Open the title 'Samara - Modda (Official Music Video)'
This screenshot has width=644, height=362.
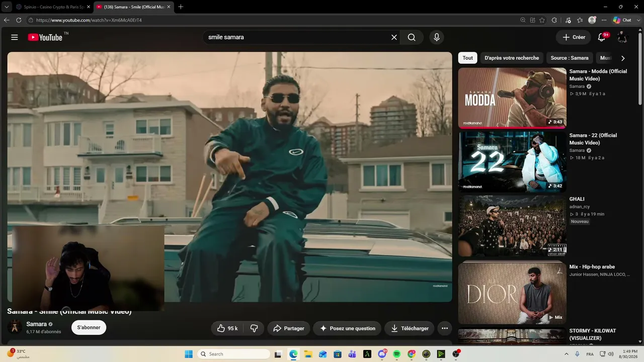(x=598, y=75)
